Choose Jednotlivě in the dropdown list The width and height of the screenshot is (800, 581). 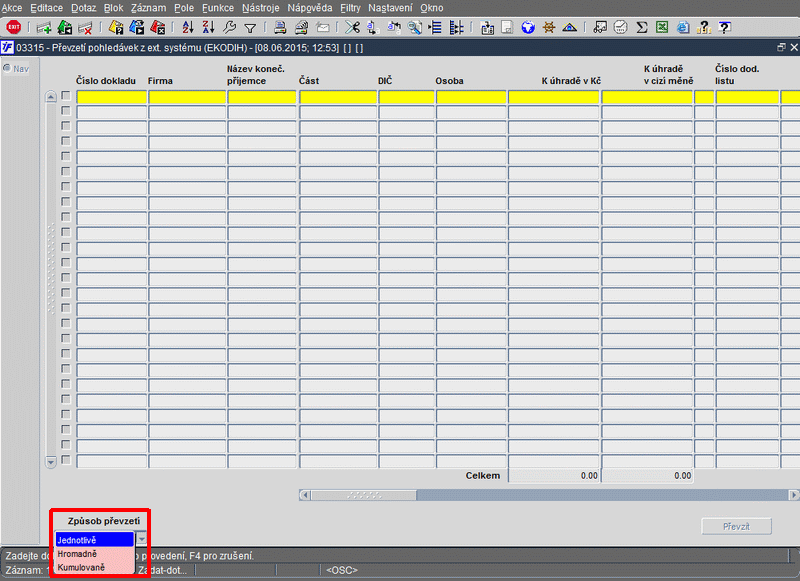pos(94,540)
